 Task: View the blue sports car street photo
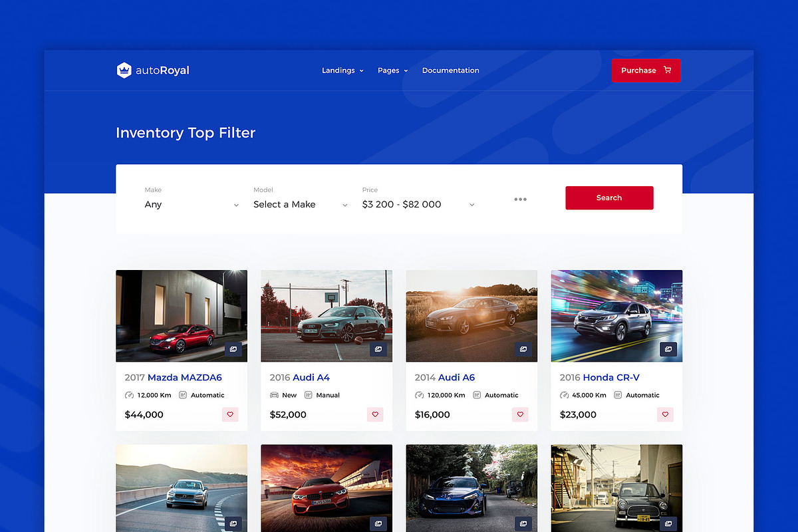pyautogui.click(x=471, y=488)
